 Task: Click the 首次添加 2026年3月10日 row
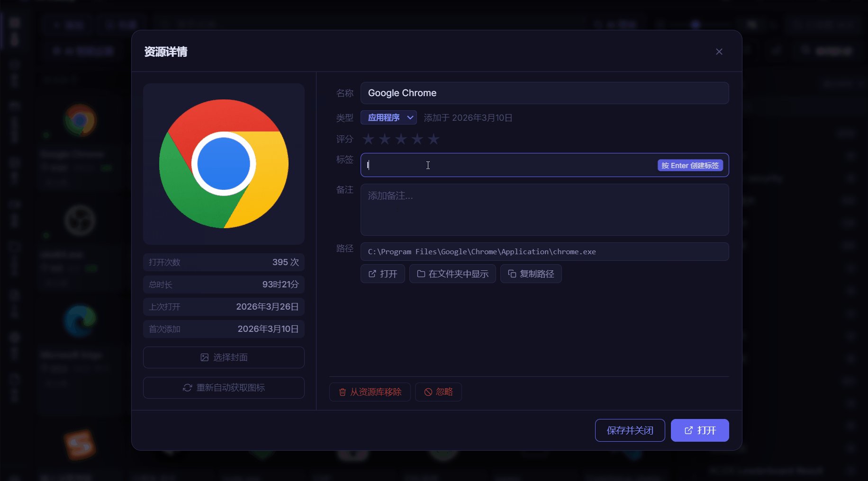[224, 329]
